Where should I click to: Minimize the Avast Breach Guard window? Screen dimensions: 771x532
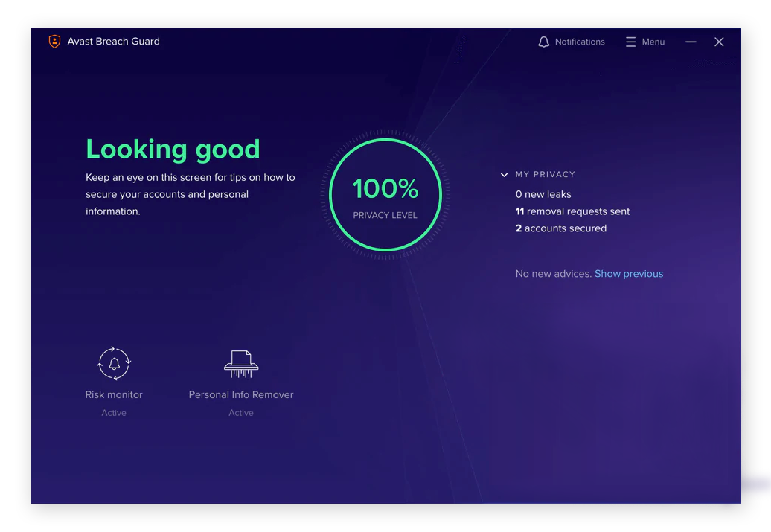click(x=691, y=42)
